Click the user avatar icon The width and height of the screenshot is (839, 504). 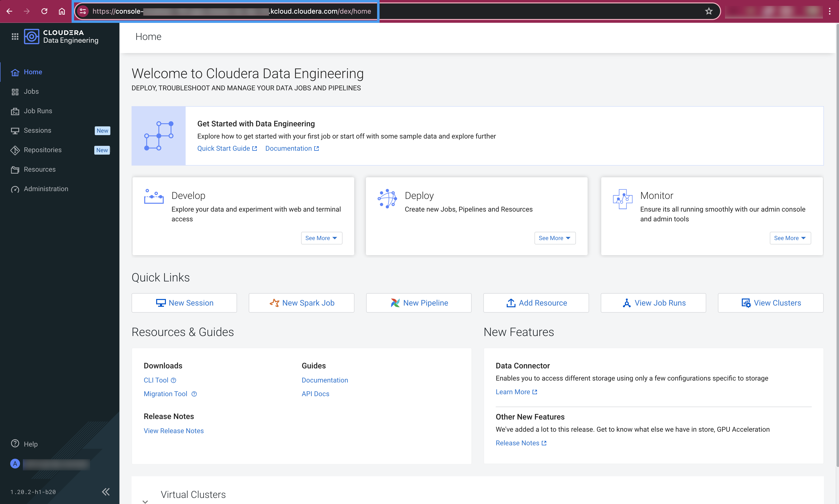(x=15, y=464)
